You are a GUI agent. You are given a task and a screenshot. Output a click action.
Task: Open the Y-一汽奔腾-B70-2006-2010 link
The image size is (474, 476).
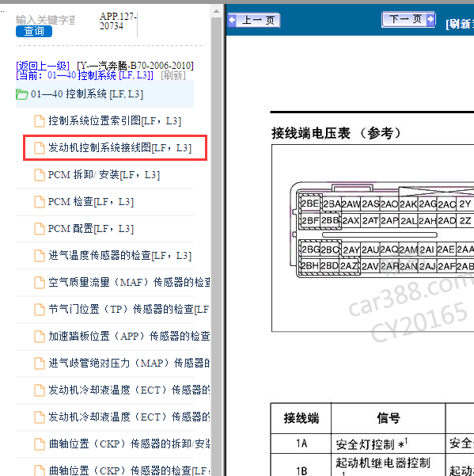point(135,66)
